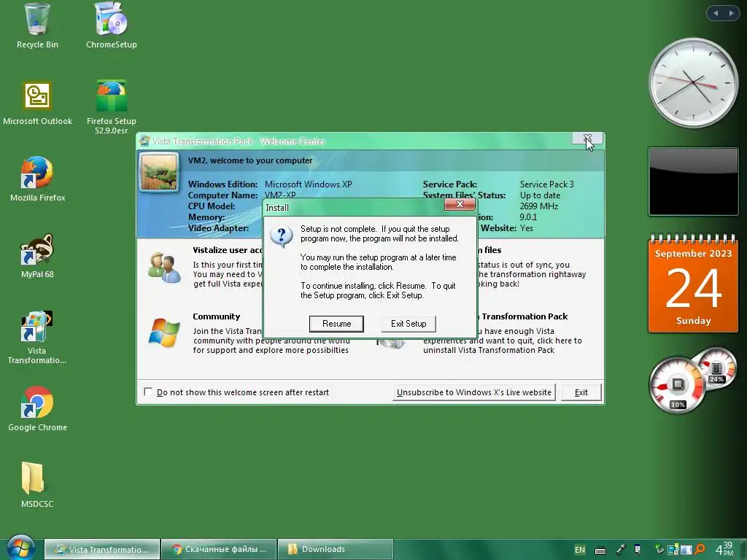Click the '2699 MHz' value text
The image size is (747, 560).
pos(539,206)
